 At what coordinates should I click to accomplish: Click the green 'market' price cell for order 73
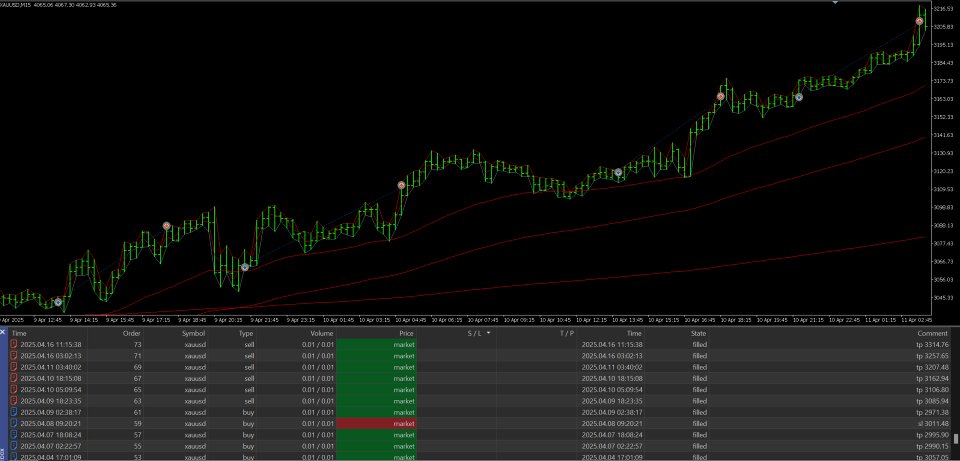tap(377, 345)
